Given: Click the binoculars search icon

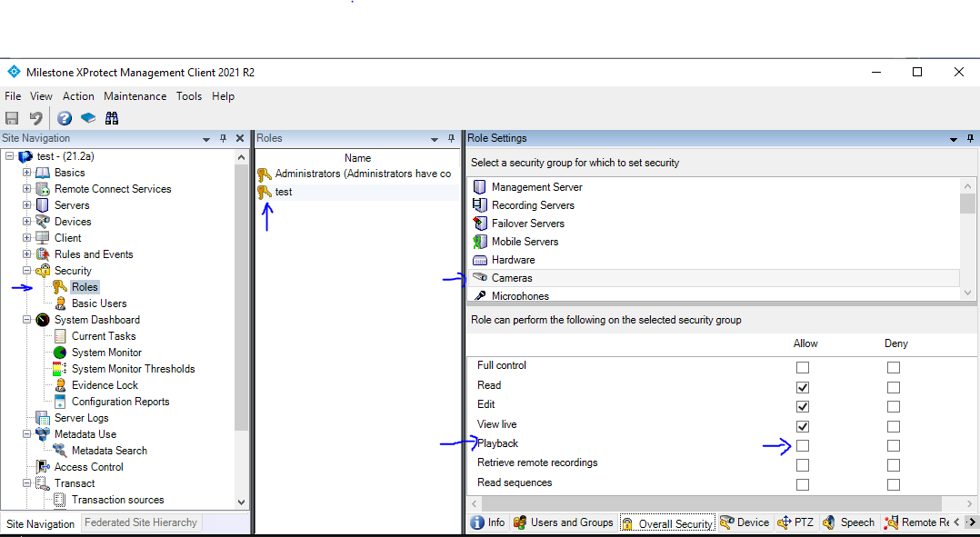Looking at the screenshot, I should click(112, 118).
